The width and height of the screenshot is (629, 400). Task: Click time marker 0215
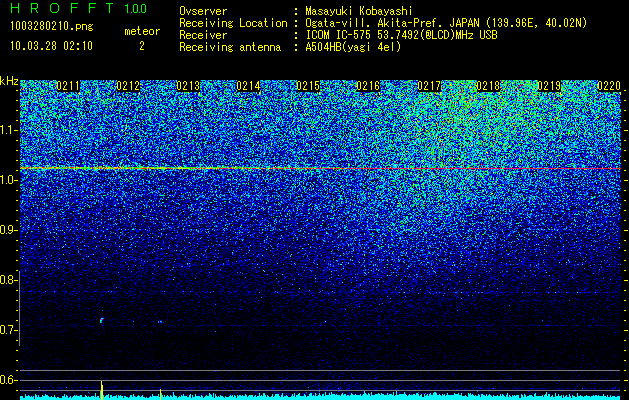pos(308,86)
